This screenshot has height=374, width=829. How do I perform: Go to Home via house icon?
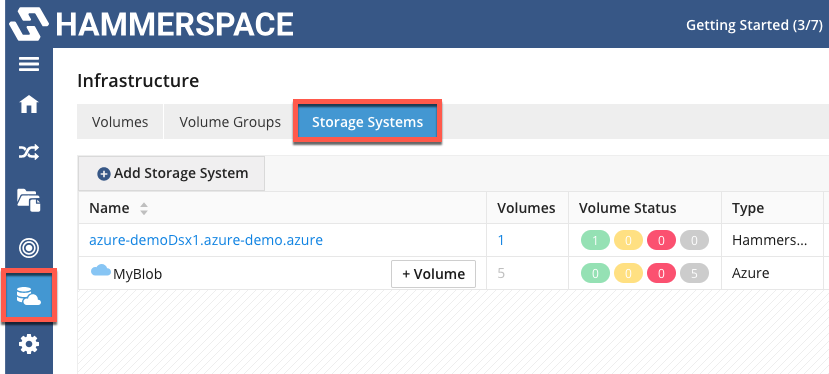click(29, 105)
